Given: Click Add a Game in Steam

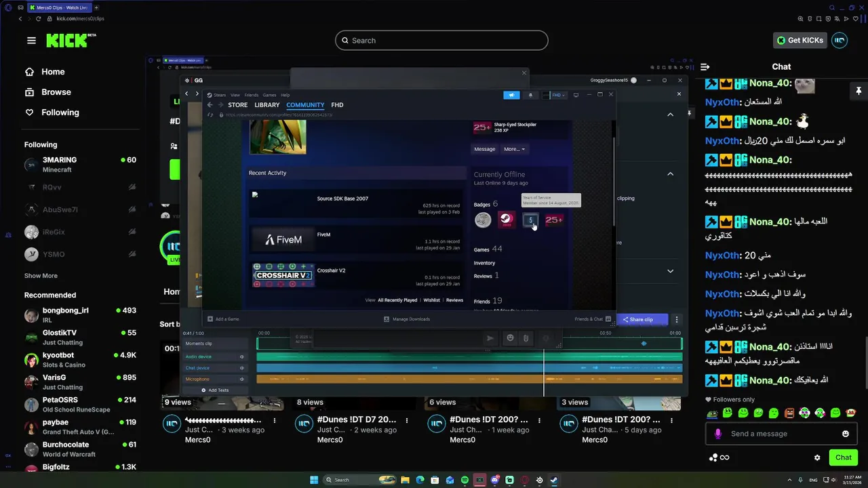Looking at the screenshot, I should point(223,319).
